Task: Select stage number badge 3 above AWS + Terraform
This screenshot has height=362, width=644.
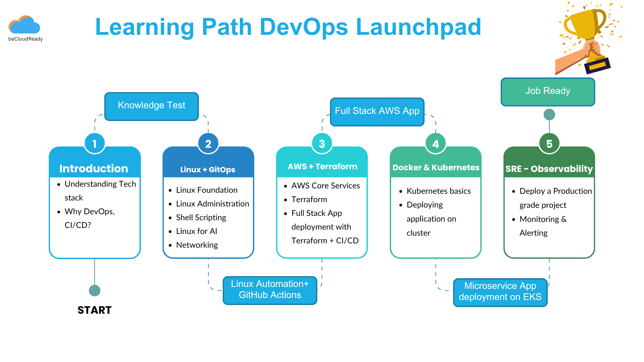Action: tap(322, 143)
